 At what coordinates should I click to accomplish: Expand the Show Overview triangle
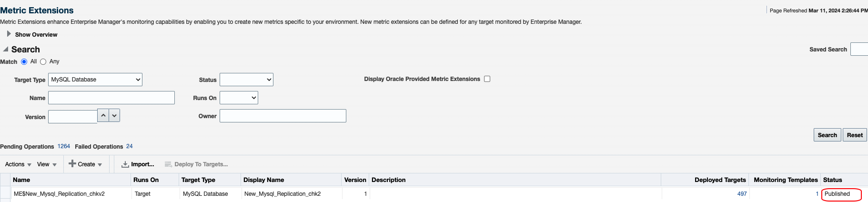click(9, 34)
